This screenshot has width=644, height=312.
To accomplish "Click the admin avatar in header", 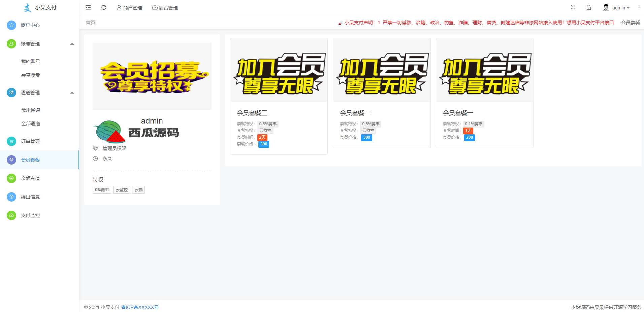I will [x=606, y=7].
